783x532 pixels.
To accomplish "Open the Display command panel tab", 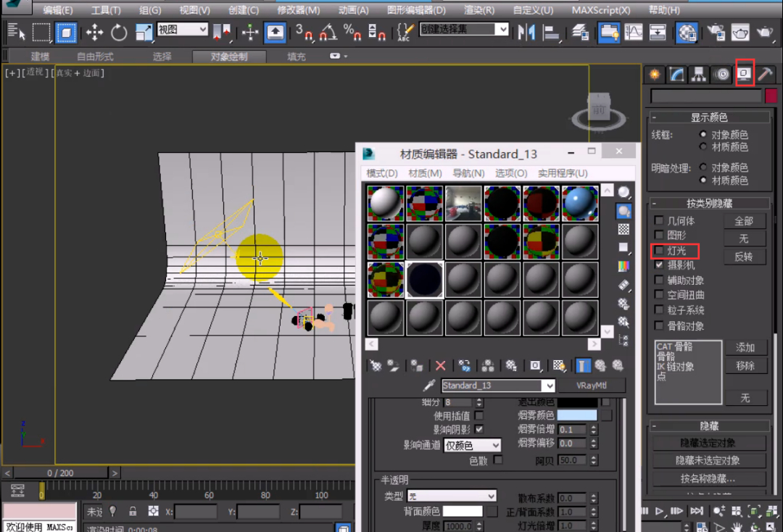I will click(x=744, y=74).
